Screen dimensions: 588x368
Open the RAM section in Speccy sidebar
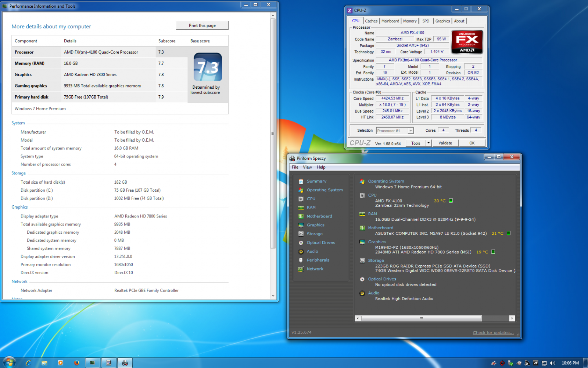pyautogui.click(x=311, y=208)
